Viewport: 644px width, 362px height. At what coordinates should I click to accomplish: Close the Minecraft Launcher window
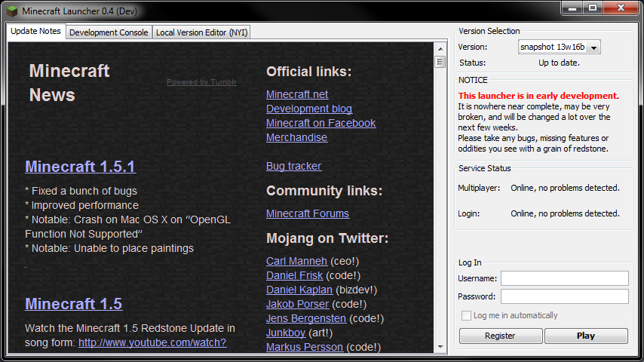click(x=621, y=8)
